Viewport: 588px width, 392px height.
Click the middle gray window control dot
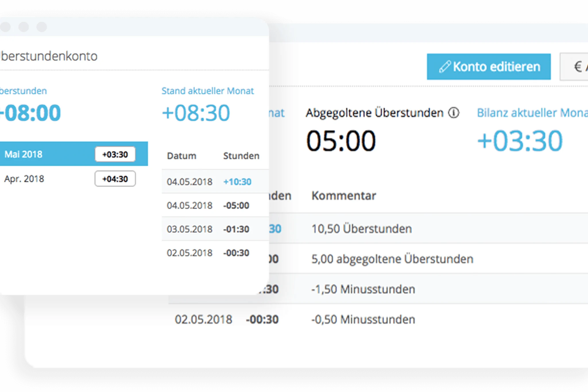click(x=24, y=27)
